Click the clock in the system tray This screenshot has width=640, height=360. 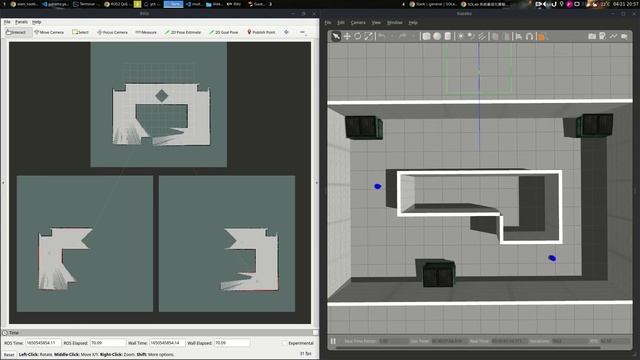pos(625,4)
